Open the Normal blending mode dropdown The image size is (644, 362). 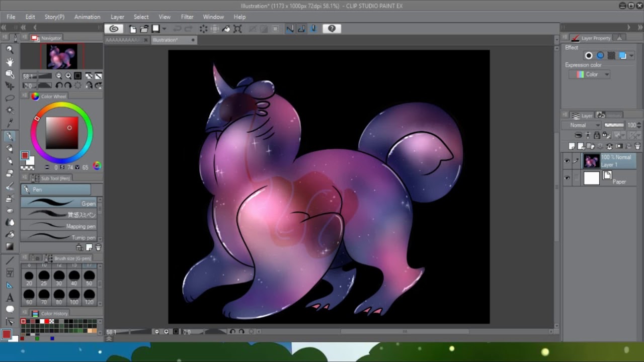[x=581, y=125]
